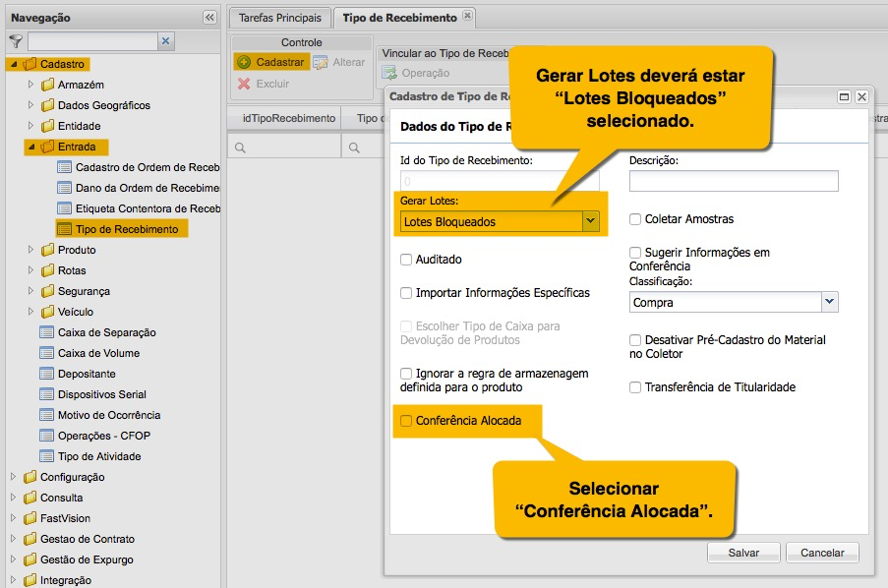Click the Caixa de Volume list icon

(x=47, y=353)
